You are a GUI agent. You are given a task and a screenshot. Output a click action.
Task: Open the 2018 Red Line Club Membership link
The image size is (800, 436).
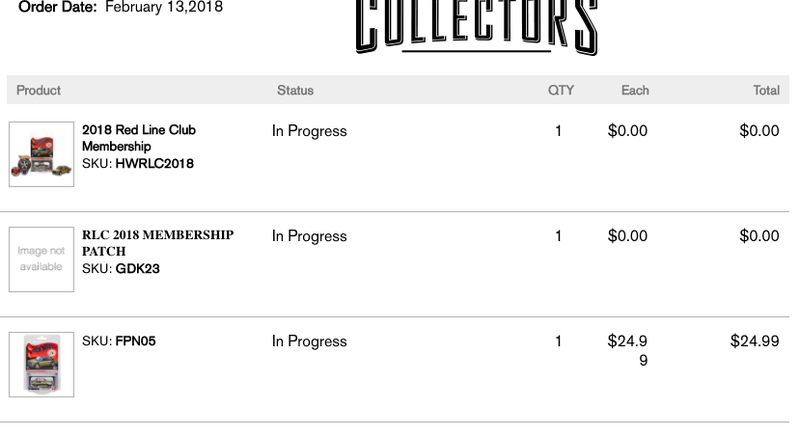[139, 138]
